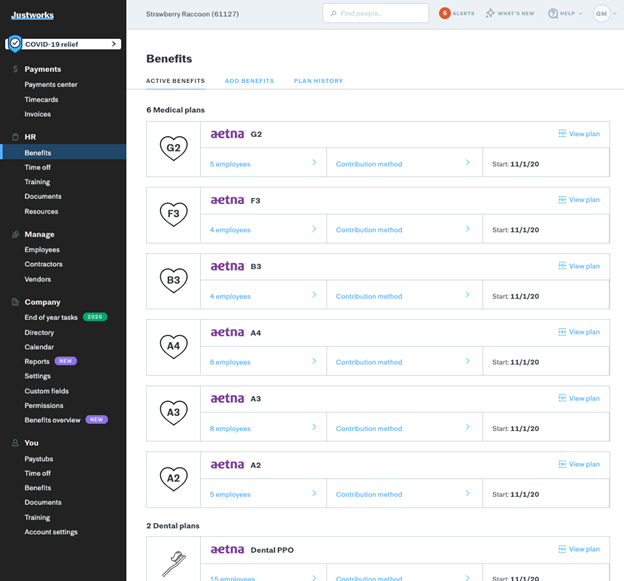This screenshot has width=624, height=581.
Task: Open G2 plan's Contribution method
Action: 369,164
